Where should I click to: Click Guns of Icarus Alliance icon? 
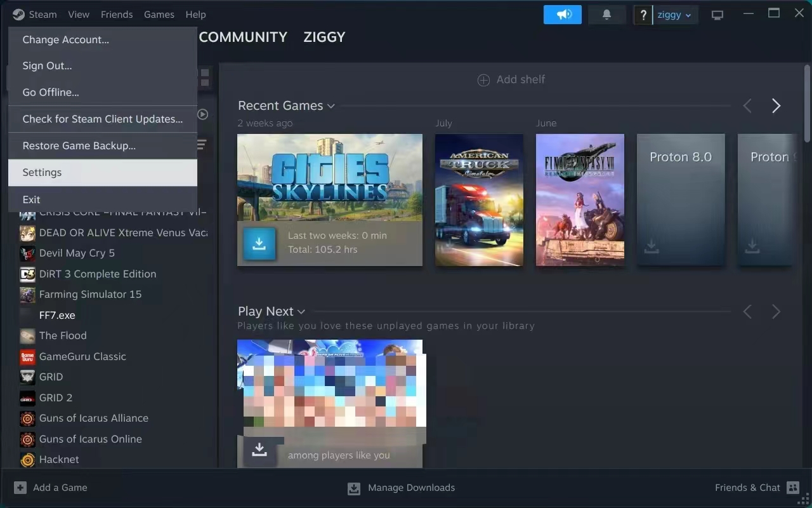[x=27, y=418]
